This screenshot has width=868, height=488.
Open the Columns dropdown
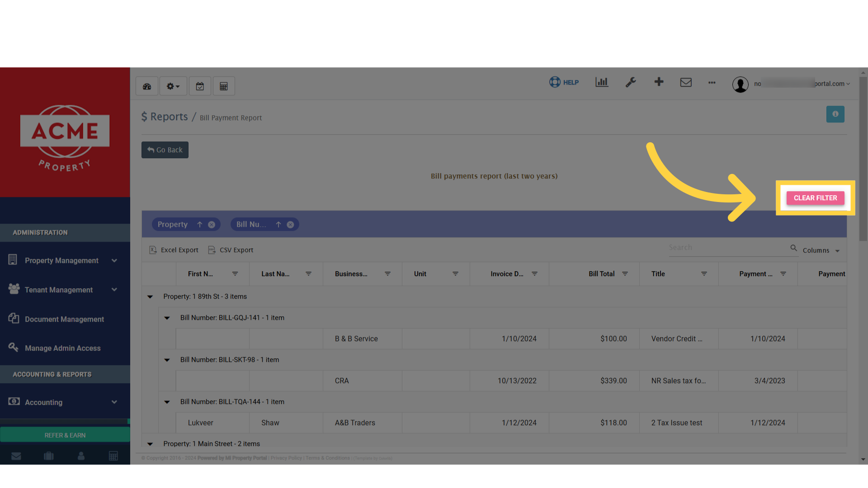821,250
